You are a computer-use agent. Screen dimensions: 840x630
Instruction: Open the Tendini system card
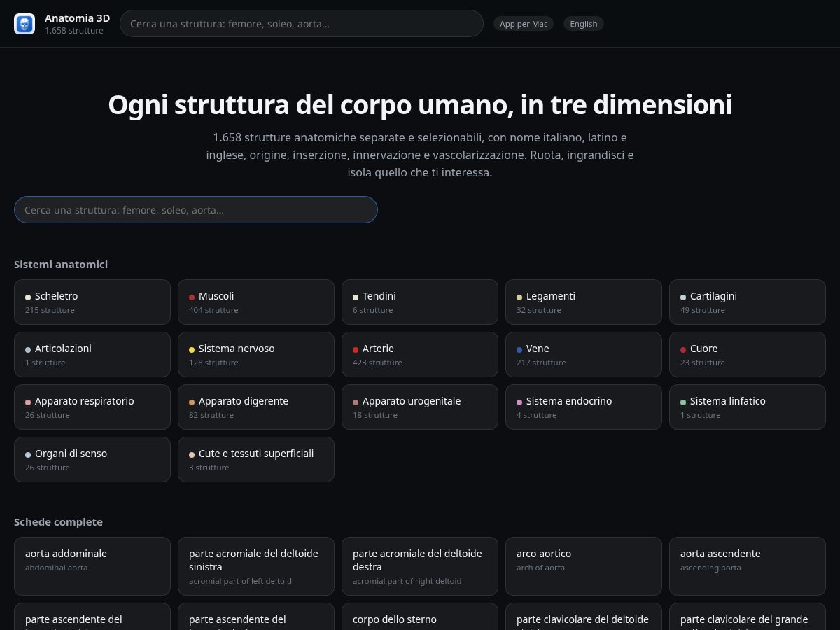(420, 302)
